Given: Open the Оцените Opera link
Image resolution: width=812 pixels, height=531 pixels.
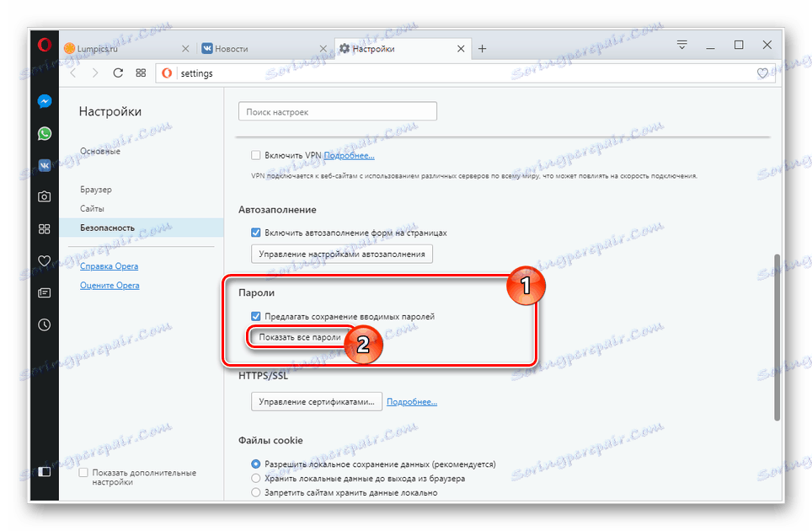Looking at the screenshot, I should [110, 286].
